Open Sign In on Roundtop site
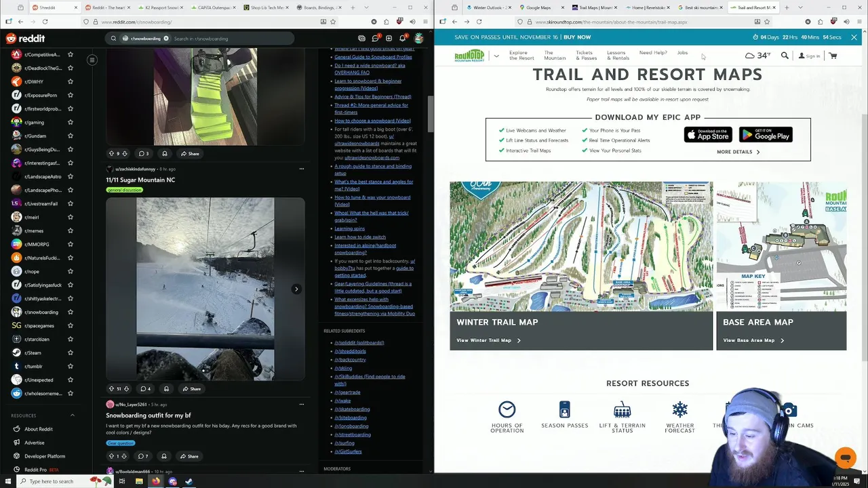This screenshot has height=488, width=868. [x=809, y=56]
